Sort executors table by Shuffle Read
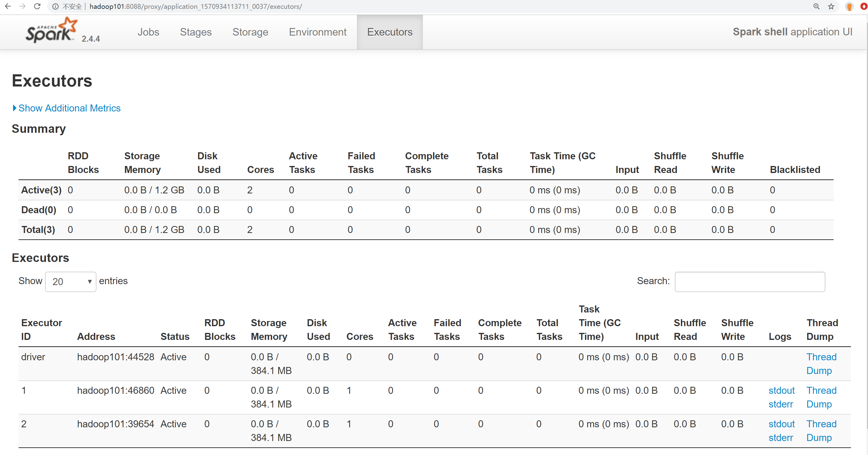 click(x=690, y=330)
